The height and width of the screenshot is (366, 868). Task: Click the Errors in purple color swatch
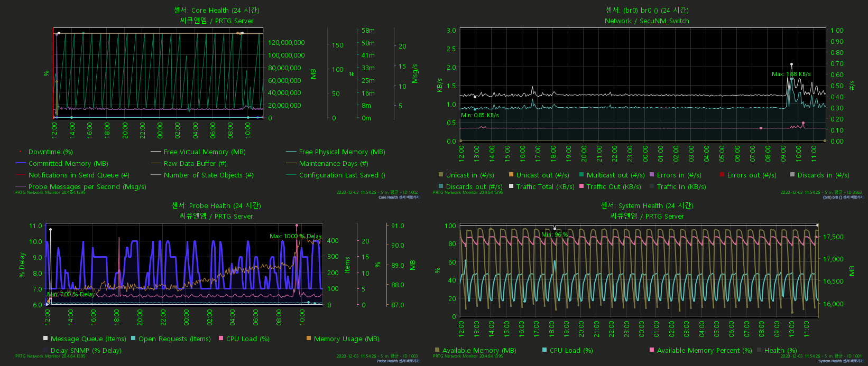click(x=652, y=175)
